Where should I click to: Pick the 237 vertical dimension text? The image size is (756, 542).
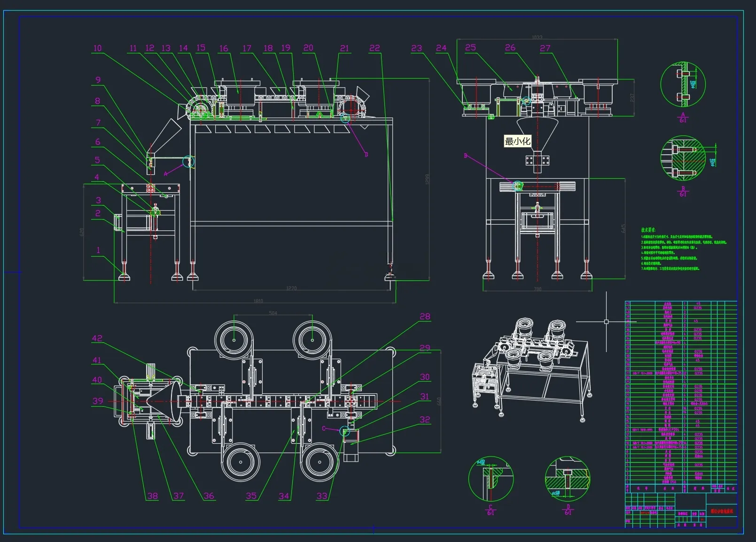(632, 98)
